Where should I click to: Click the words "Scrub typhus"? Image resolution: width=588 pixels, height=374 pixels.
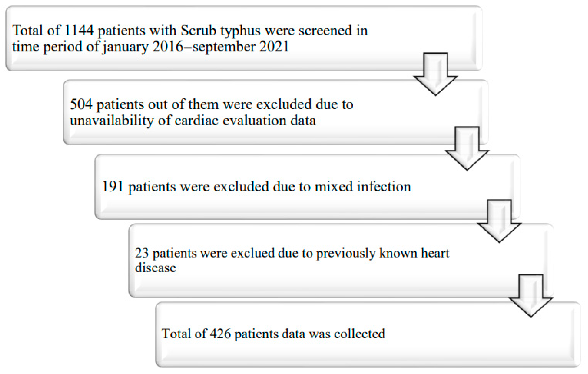221,31
